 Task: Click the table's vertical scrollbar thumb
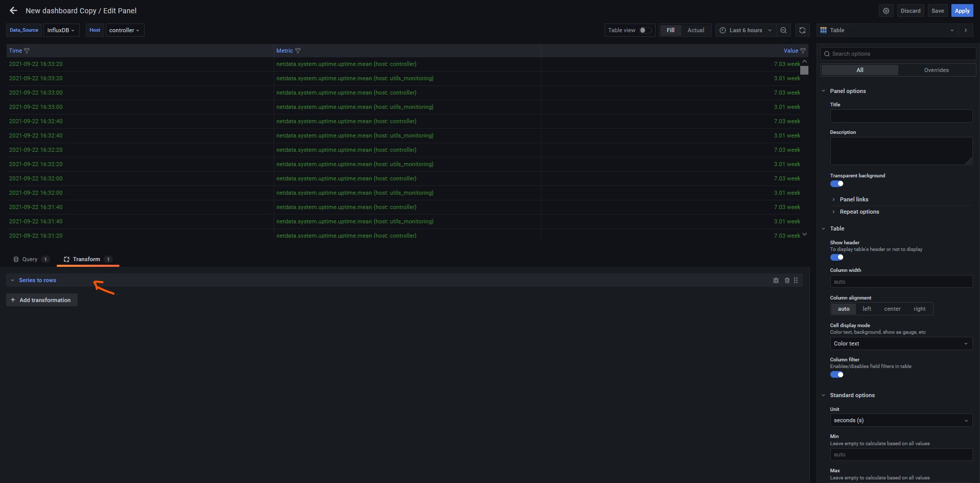click(804, 71)
